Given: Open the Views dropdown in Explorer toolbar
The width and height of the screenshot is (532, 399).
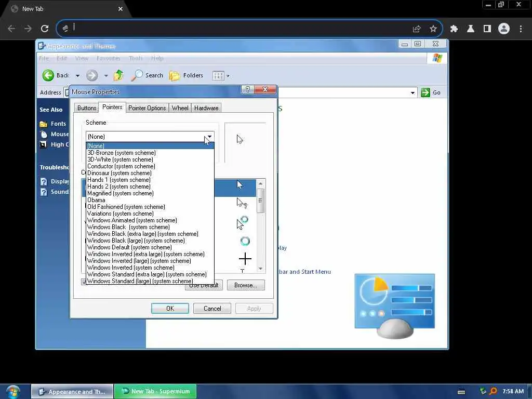Looking at the screenshot, I should pos(221,76).
